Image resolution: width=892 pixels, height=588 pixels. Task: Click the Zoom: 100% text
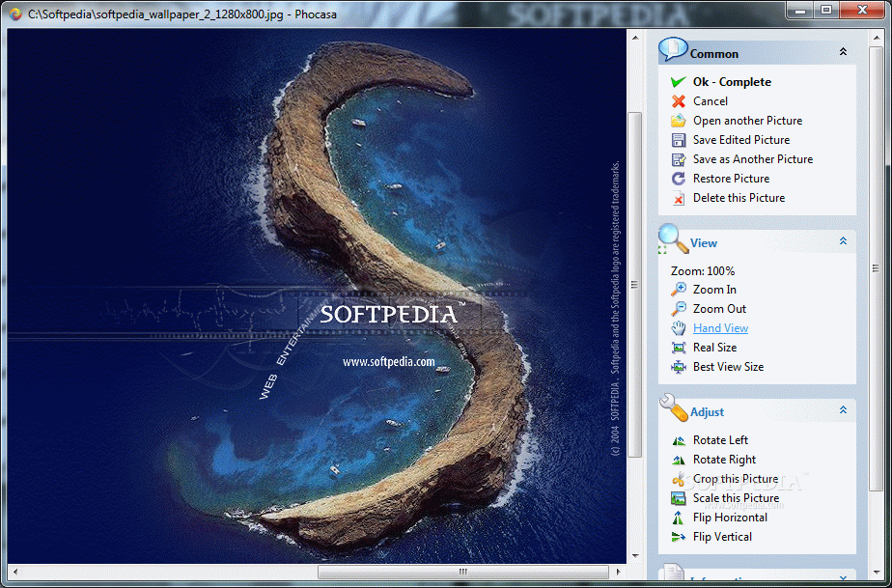(x=703, y=271)
